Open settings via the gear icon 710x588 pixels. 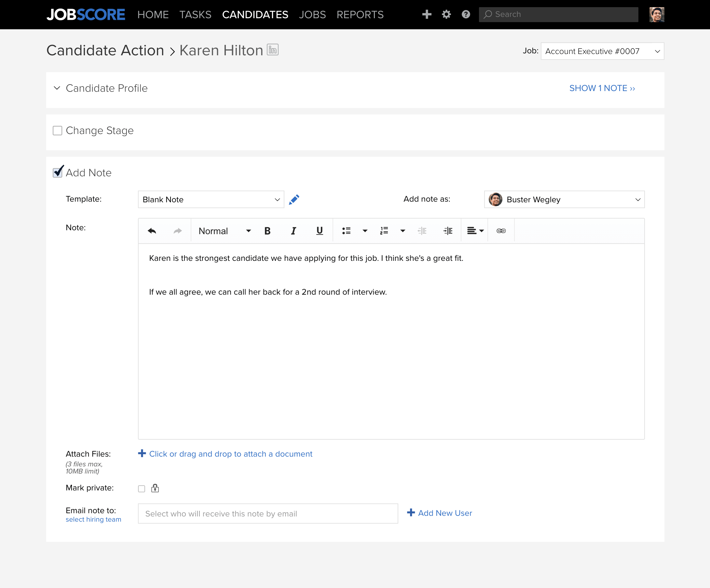coord(446,14)
